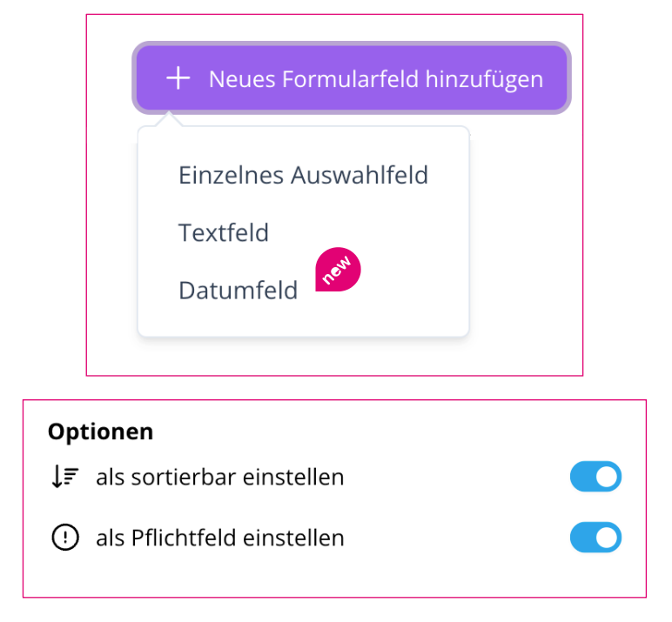Click the popup's pointer arrow below the button
This screenshot has width=672, height=622.
[x=169, y=119]
